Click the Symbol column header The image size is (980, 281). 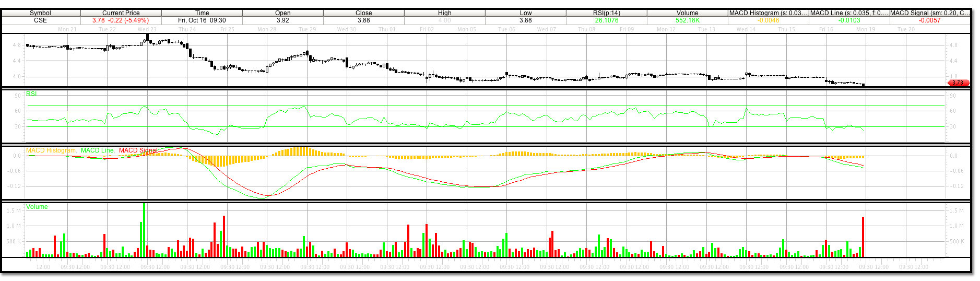(40, 13)
